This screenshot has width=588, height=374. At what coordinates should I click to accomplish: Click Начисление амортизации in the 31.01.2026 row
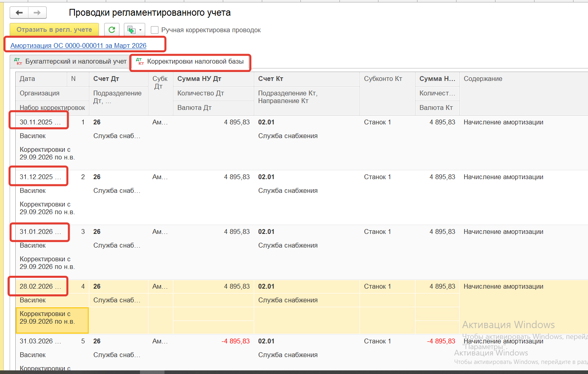pyautogui.click(x=504, y=232)
